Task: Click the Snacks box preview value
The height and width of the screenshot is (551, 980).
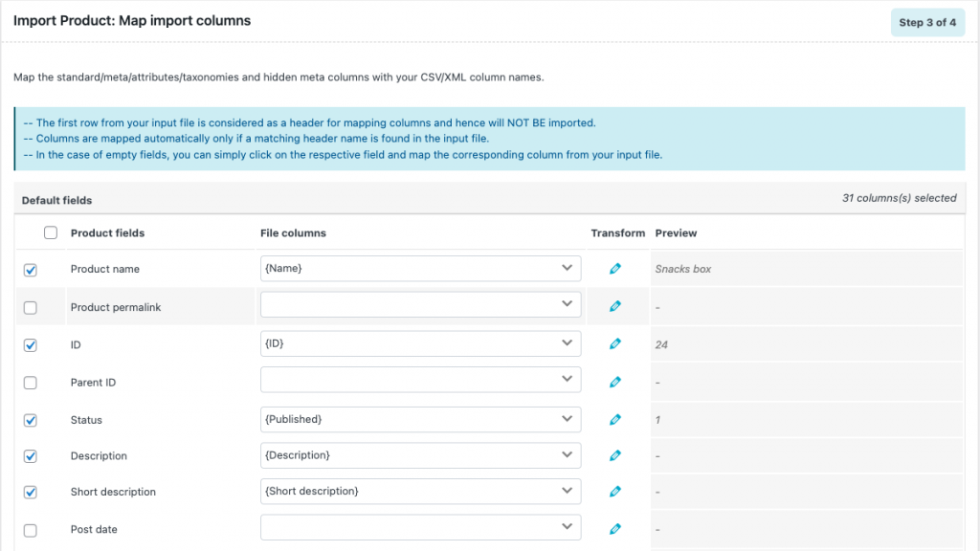Action: tap(683, 269)
